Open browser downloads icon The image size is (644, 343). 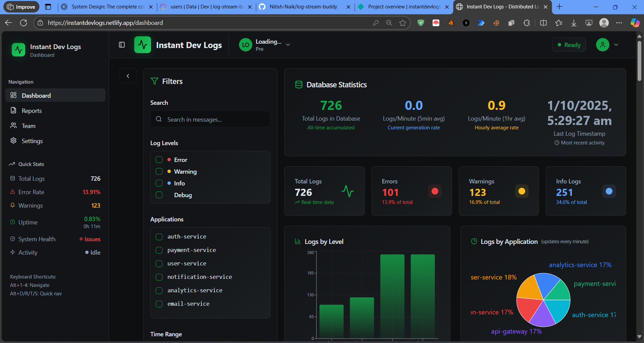(574, 23)
